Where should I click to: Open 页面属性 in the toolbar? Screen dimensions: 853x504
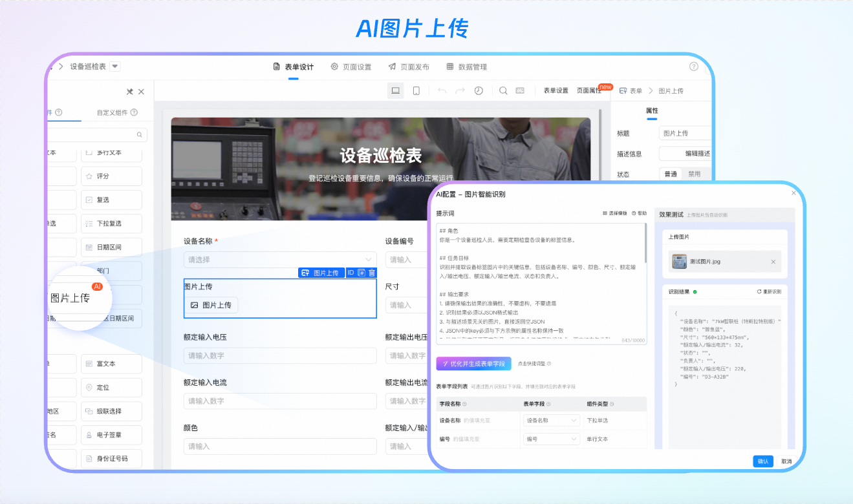pos(589,91)
